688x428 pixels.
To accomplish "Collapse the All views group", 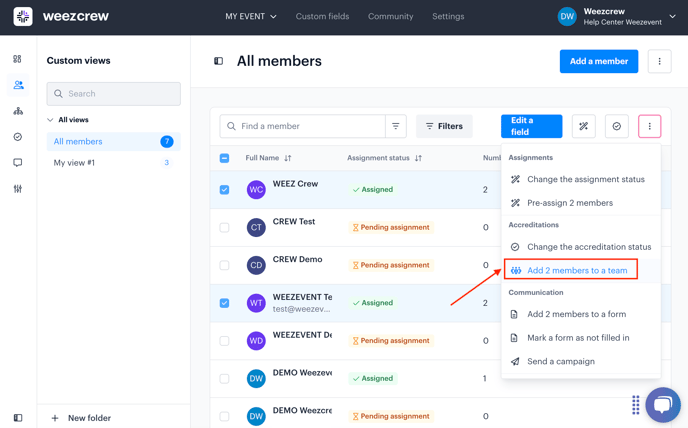I will (x=50, y=120).
